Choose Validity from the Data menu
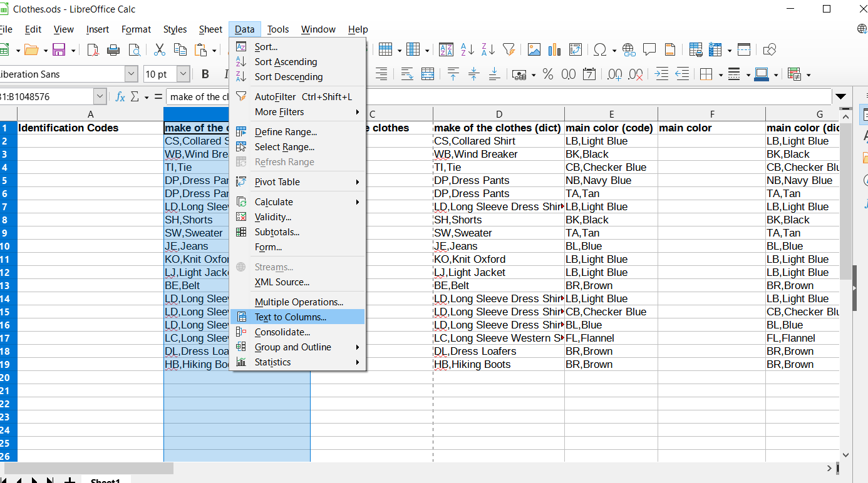Image resolution: width=868 pixels, height=483 pixels. click(297, 217)
